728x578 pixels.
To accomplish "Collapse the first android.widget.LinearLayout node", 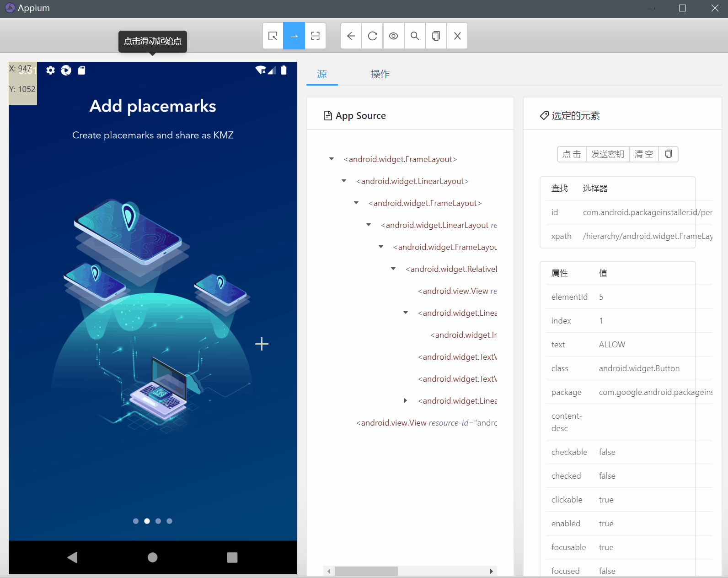I will coord(344,181).
